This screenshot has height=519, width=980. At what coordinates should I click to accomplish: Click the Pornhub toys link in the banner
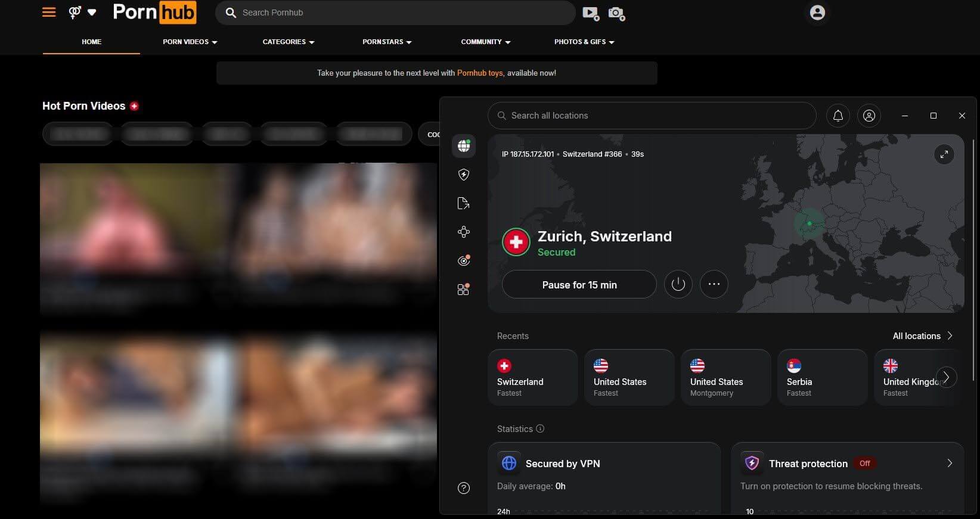point(480,73)
